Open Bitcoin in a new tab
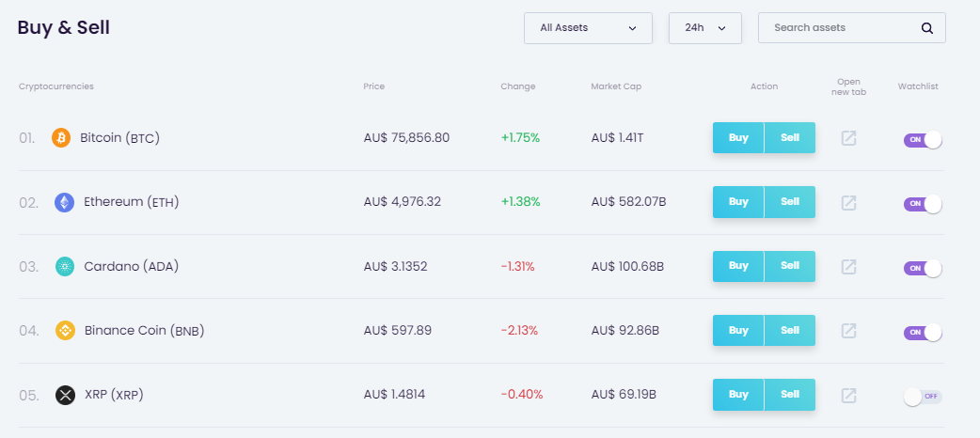 (848, 138)
